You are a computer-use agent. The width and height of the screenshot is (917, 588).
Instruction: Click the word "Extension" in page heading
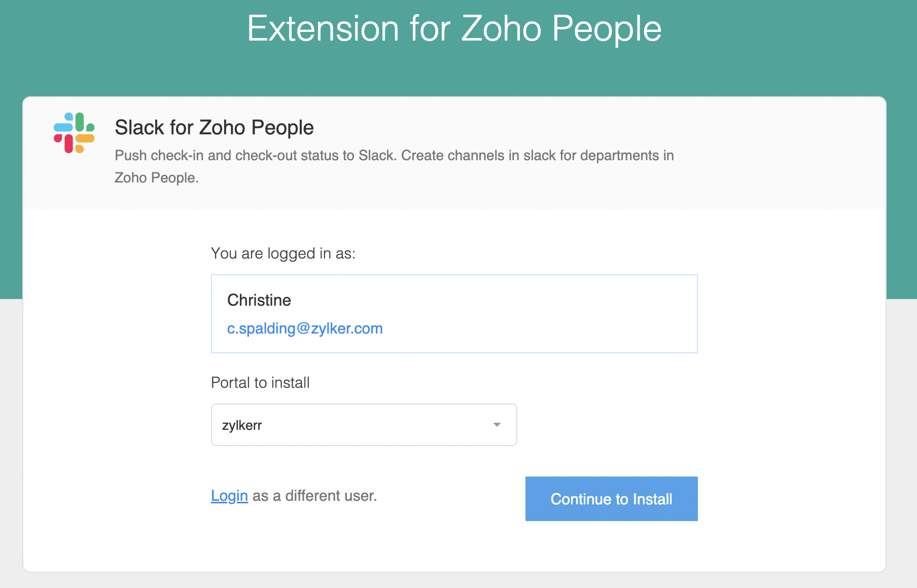(x=323, y=28)
